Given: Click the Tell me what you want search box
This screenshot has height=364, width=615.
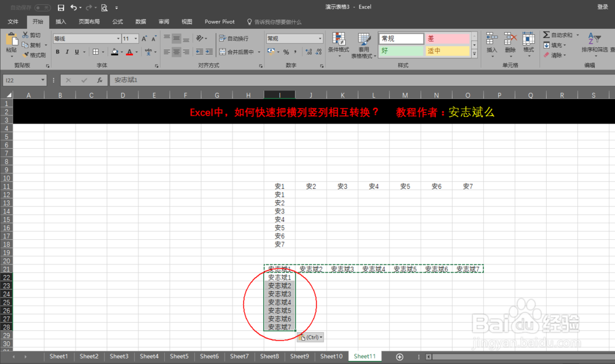Looking at the screenshot, I should (274, 22).
